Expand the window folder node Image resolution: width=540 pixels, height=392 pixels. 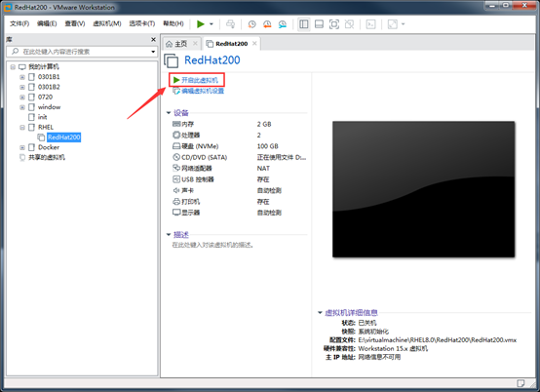pos(22,107)
